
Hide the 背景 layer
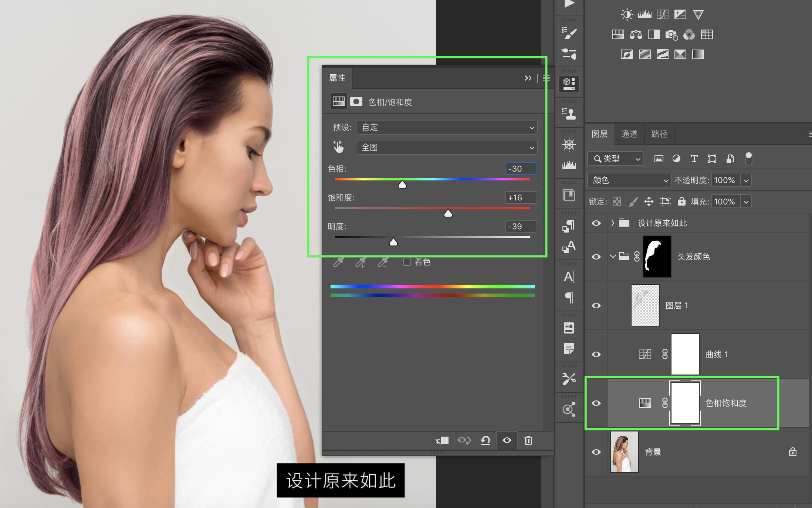(596, 452)
